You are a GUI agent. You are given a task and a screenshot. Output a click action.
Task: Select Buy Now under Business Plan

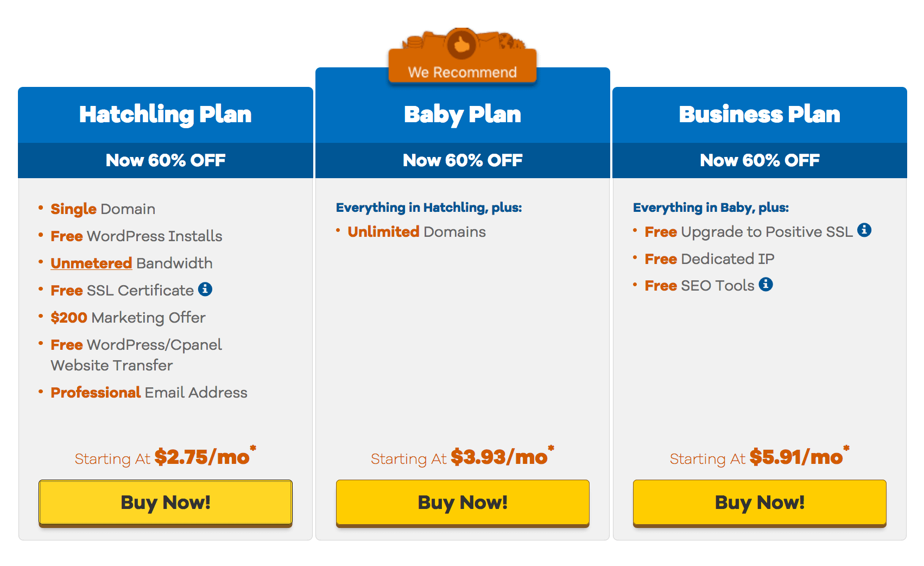point(760,503)
